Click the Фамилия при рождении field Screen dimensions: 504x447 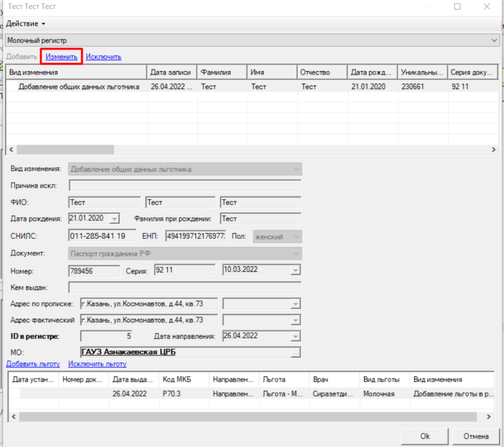260,219
